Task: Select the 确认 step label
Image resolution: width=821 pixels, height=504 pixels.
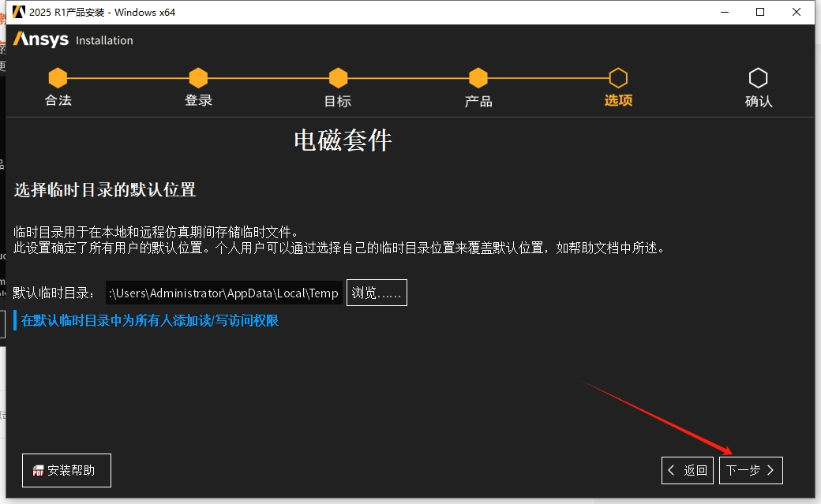Action: pos(759,101)
